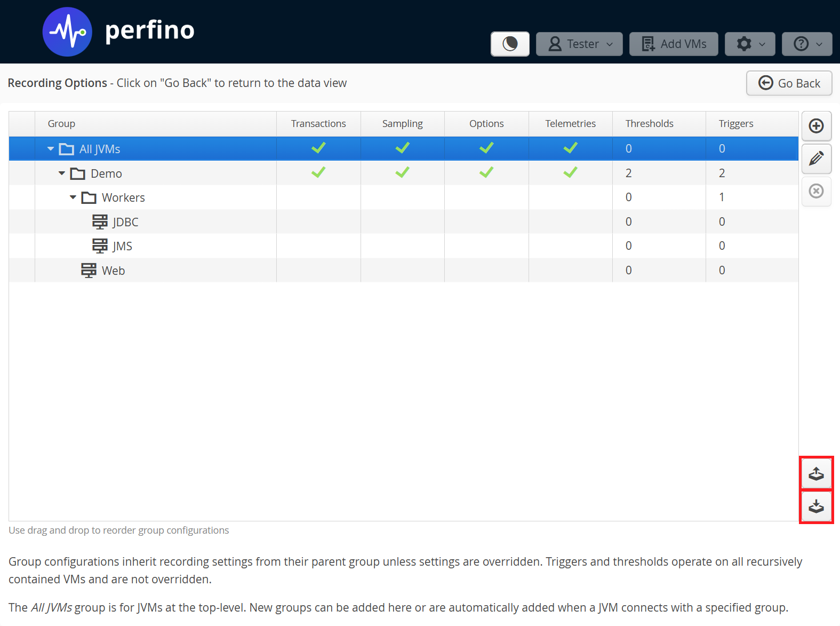The image size is (840, 626).
Task: Click the perfino logo icon
Action: [x=67, y=32]
